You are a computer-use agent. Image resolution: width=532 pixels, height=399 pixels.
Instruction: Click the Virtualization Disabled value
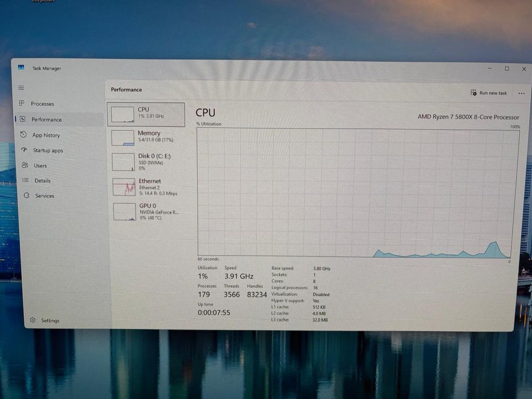coord(321,295)
